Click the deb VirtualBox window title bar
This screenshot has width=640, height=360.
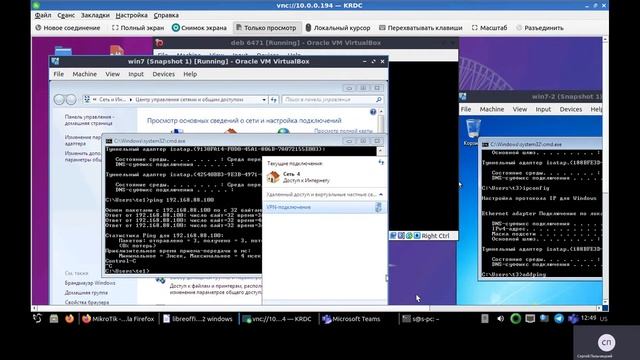306,43
